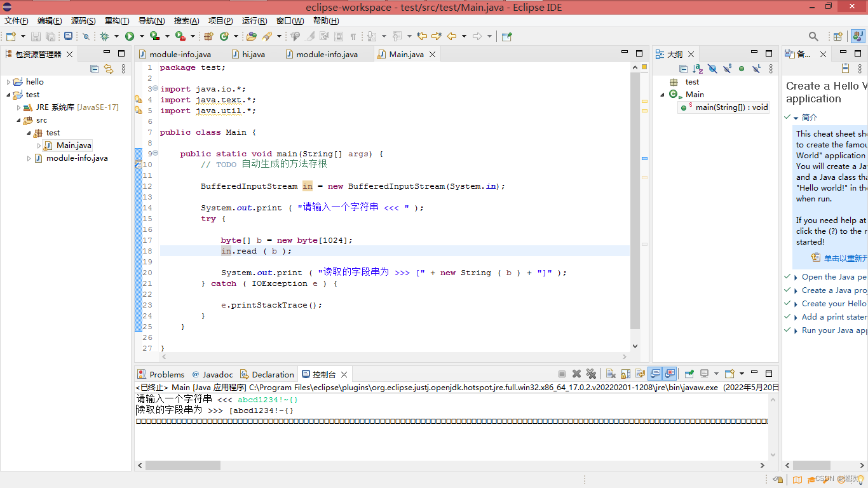Click the External Tools run icon
Screen dimensions: 868x488
[x=180, y=36]
